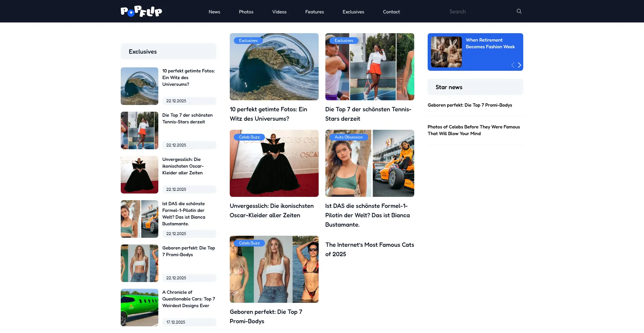This screenshot has height=333, width=644.
Task: Click the retirement fashion bunny-ears thumbnail
Action: point(446,52)
